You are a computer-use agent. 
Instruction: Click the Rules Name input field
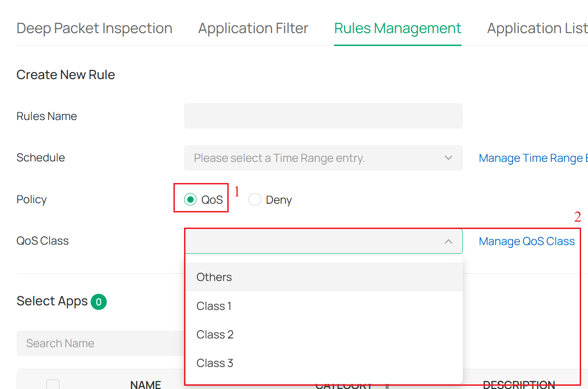click(x=322, y=116)
